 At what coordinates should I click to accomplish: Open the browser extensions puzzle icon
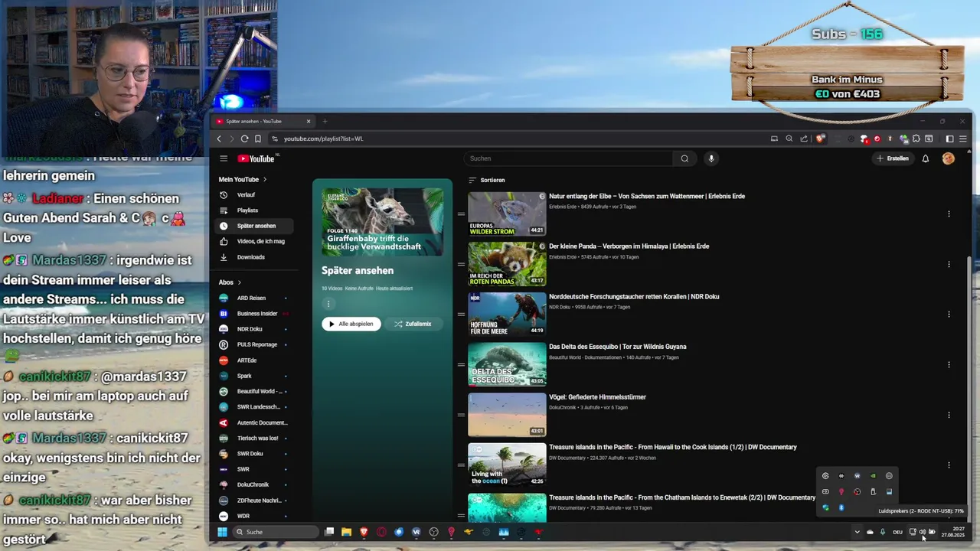point(916,139)
